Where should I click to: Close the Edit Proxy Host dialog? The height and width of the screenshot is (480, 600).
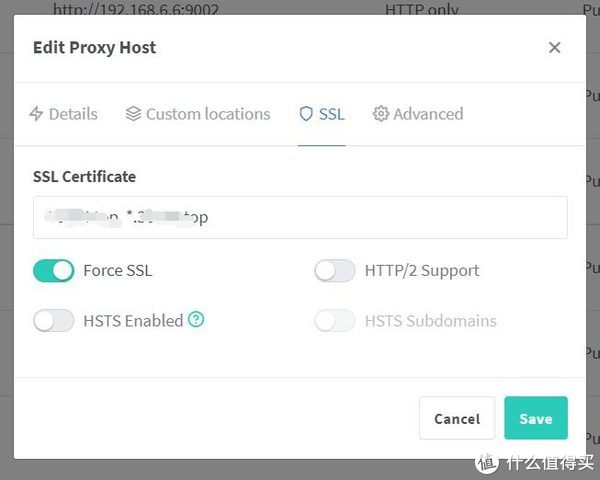555,47
